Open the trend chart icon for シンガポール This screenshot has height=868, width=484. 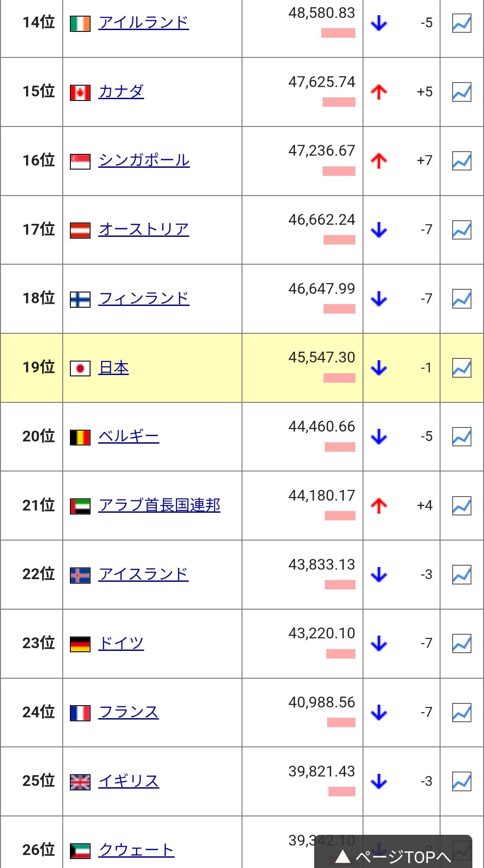462,161
